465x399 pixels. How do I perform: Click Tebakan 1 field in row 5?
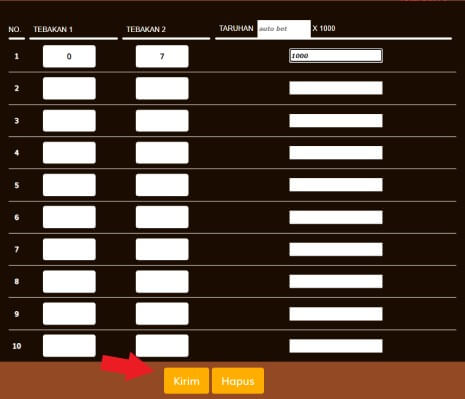pyautogui.click(x=69, y=185)
